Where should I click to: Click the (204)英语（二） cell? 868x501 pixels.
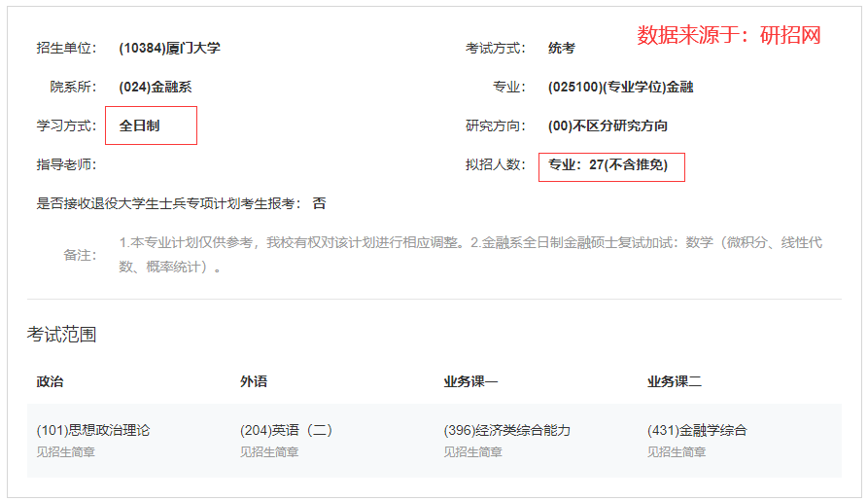(286, 430)
